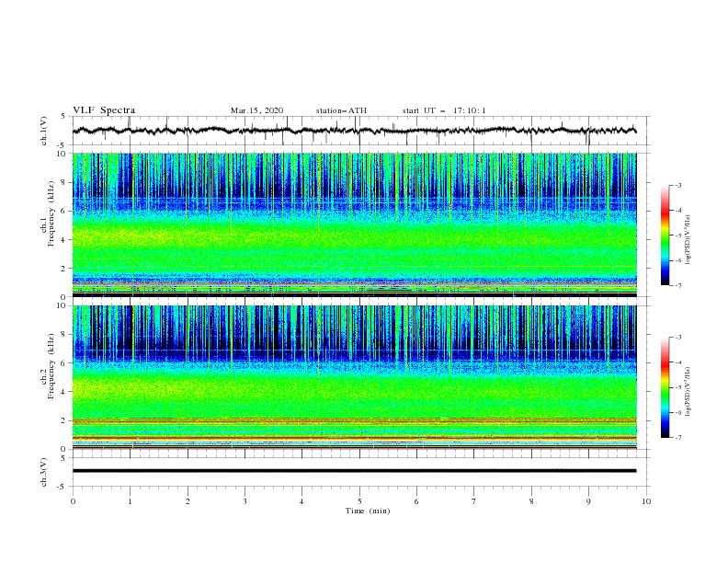Click the "-3" label on ch.1 color scale
The height and width of the screenshot is (563, 728).
[x=678, y=185]
